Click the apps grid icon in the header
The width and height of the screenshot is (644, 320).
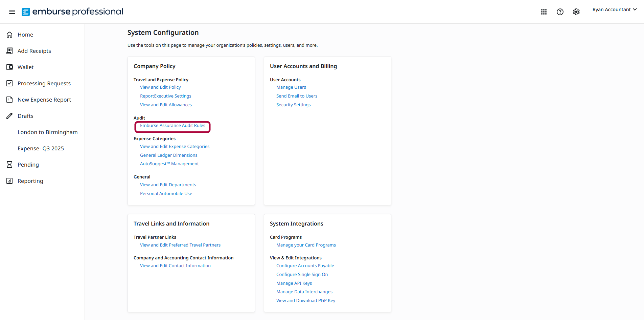(544, 12)
